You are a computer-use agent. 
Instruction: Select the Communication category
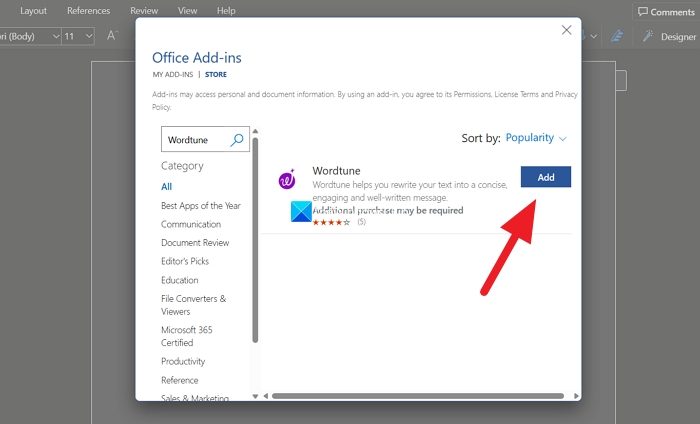pos(191,224)
